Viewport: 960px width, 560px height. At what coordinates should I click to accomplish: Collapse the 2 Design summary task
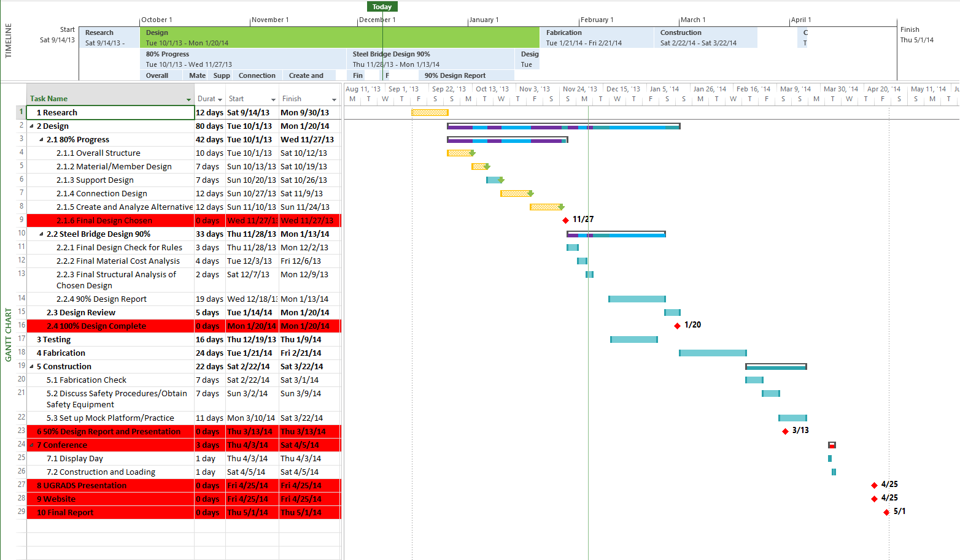pos(32,126)
